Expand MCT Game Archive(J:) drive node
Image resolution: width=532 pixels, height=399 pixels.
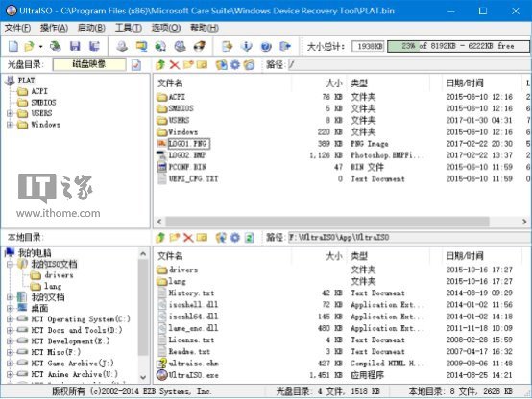(x=10, y=364)
